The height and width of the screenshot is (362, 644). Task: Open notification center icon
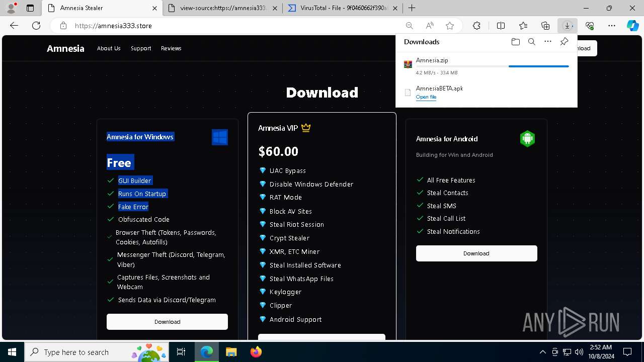[x=627, y=352]
